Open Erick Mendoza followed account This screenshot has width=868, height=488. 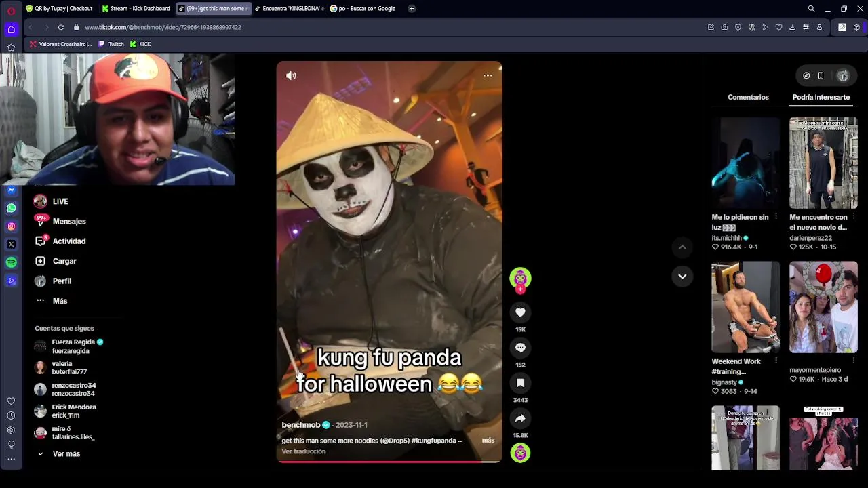coord(66,411)
